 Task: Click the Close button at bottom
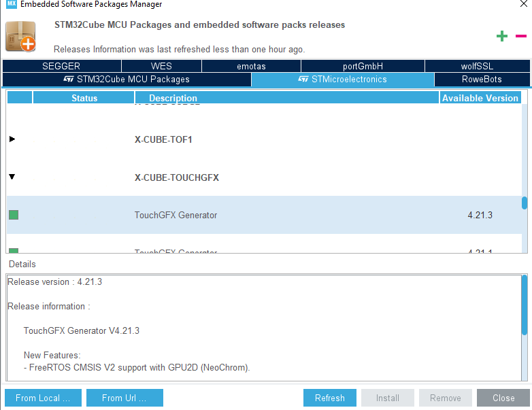[x=503, y=398]
